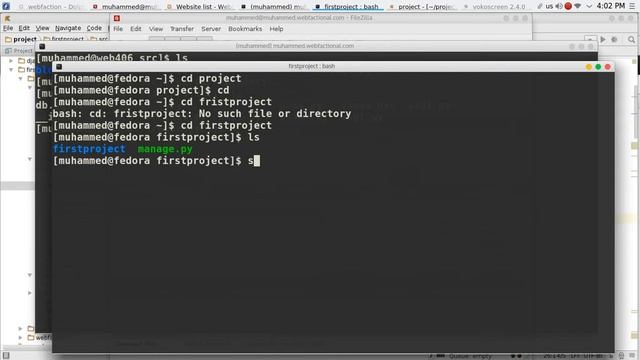
Task: Click the PyCharm bottom-left tool window toggle
Action: click(6, 356)
